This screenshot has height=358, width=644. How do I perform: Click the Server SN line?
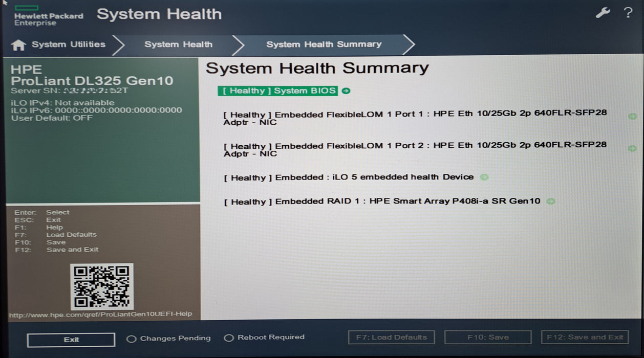69,91
